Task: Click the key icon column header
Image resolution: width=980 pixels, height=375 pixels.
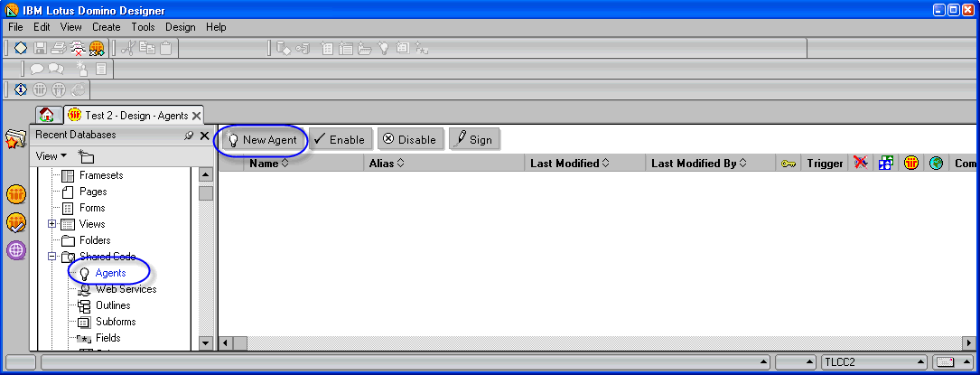Action: [x=789, y=164]
